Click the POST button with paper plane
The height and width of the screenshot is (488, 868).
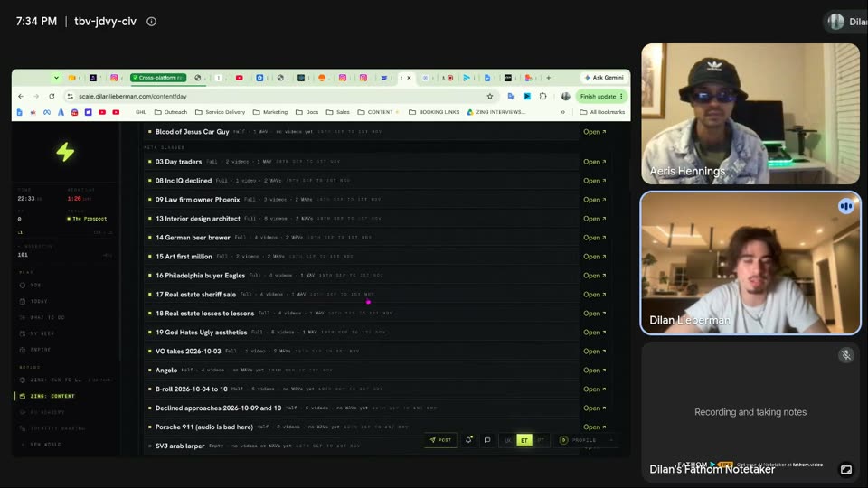(x=440, y=440)
